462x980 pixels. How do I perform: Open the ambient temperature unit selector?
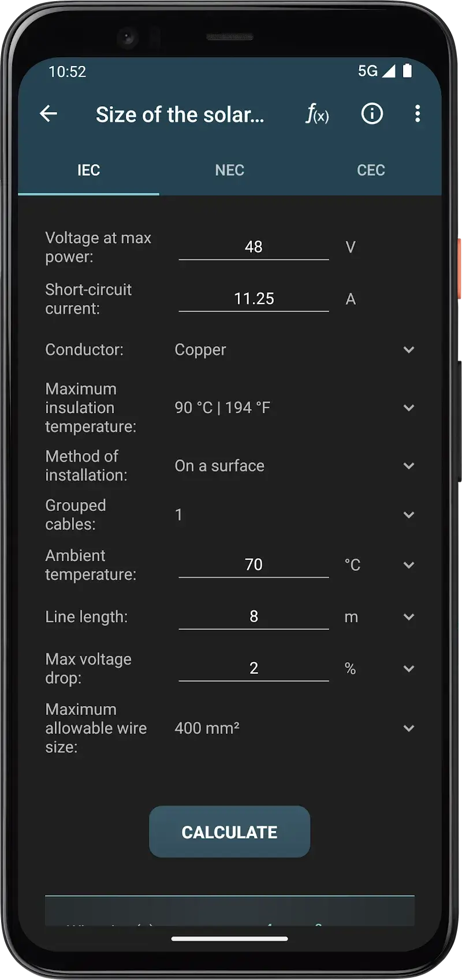[x=409, y=565]
